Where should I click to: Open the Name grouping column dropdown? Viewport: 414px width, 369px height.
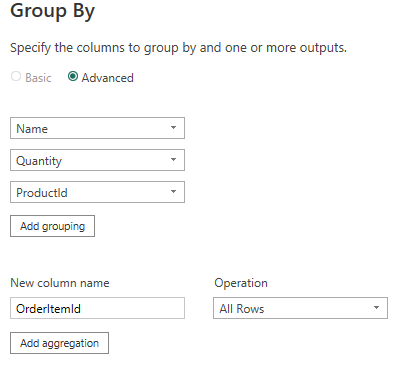tap(97, 128)
